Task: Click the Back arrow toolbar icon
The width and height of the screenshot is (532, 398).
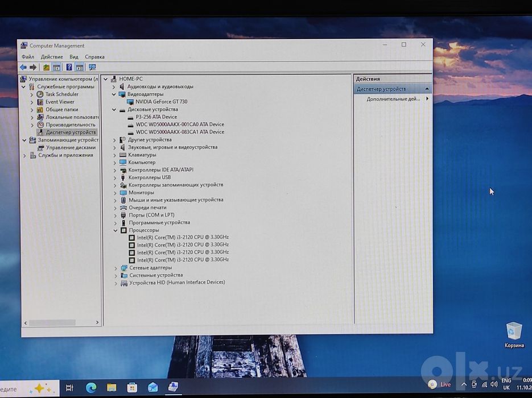Action: (23, 67)
